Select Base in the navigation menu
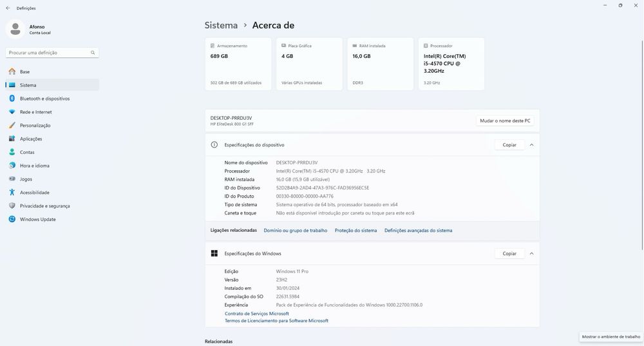 pos(24,72)
